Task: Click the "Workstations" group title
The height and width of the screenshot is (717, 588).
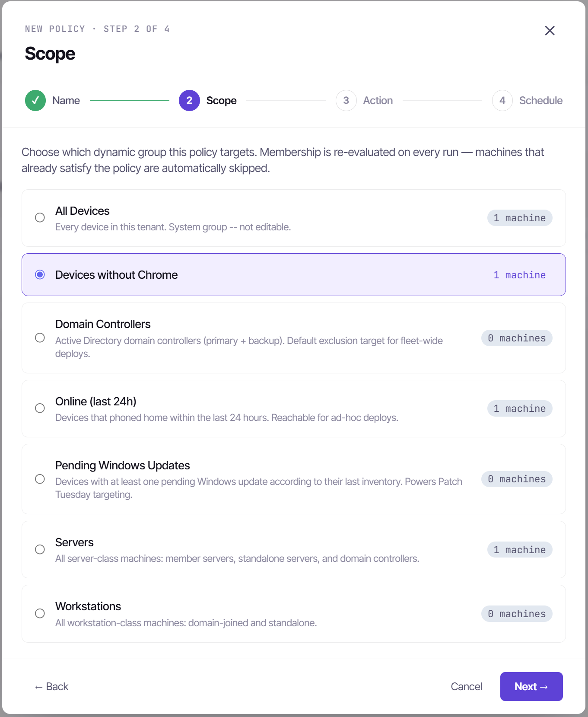Action: (88, 606)
